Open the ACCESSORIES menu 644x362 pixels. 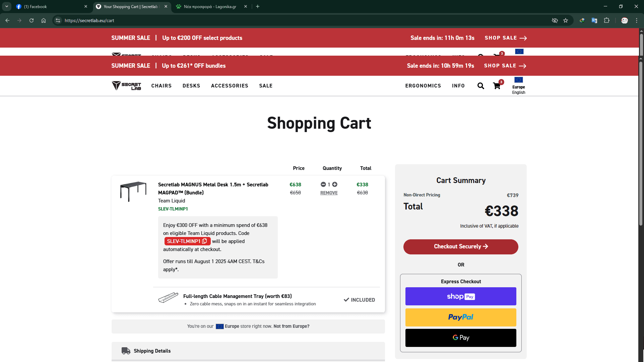pyautogui.click(x=230, y=86)
